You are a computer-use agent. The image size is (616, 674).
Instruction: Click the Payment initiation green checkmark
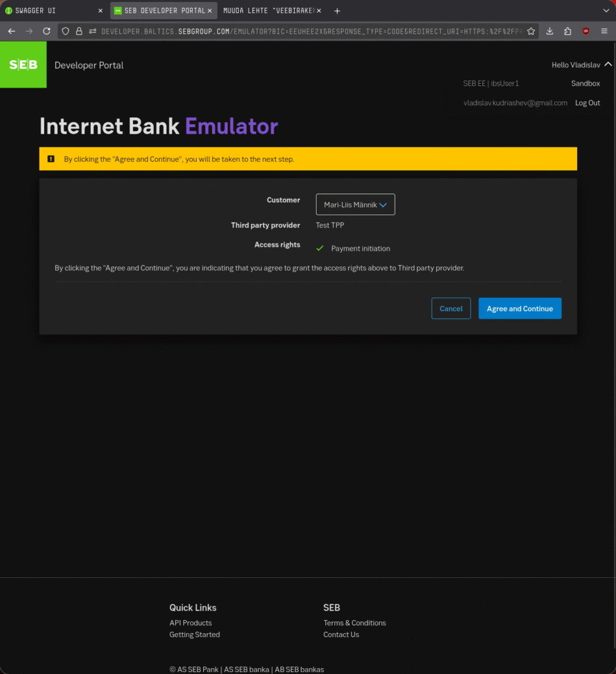tap(320, 248)
